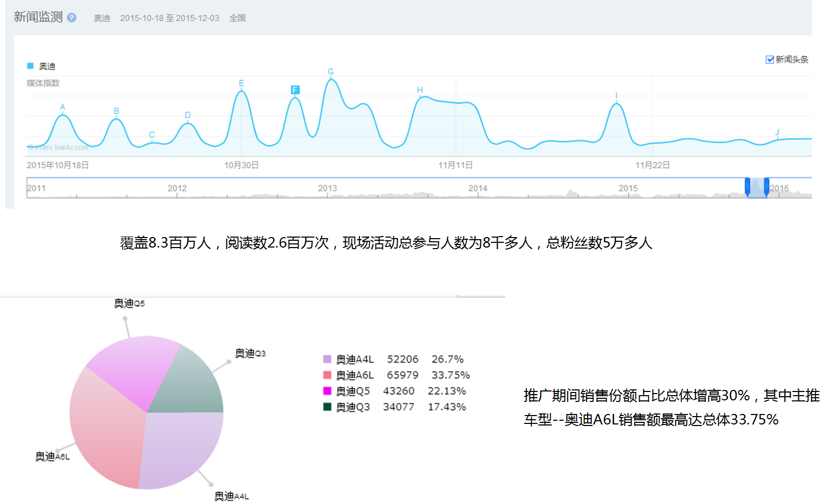826x504 pixels.
Task: Select the highlighted F news marker
Action: (x=295, y=90)
